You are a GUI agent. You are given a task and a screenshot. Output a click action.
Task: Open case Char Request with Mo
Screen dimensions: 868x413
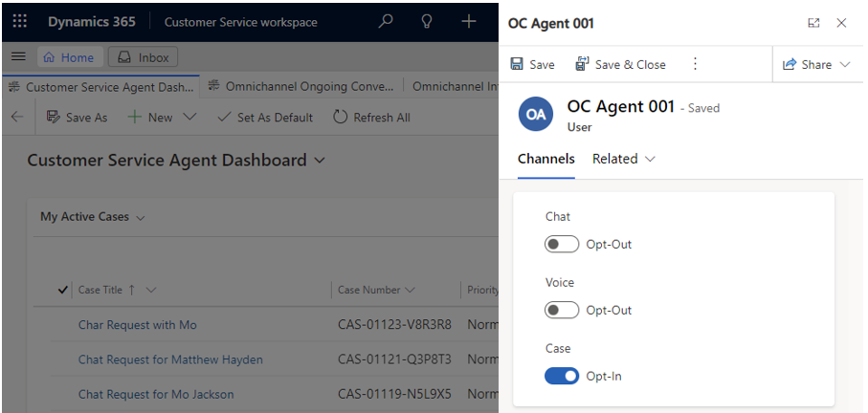pyautogui.click(x=137, y=324)
